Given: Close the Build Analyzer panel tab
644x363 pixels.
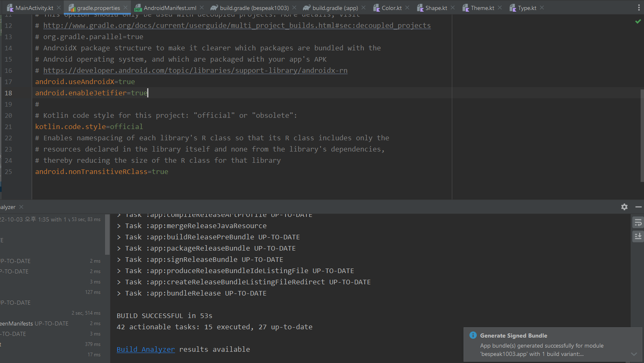Looking at the screenshot, I should pos(21,207).
